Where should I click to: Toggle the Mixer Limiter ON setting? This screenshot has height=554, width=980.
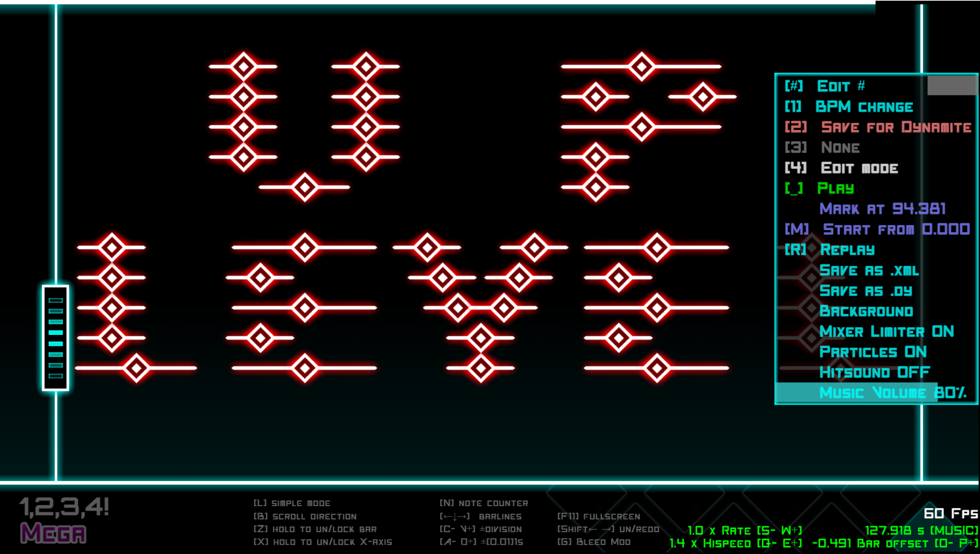886,331
